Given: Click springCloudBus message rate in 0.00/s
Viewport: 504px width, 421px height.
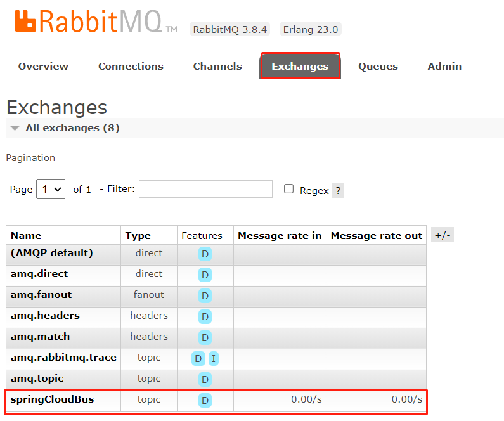Looking at the screenshot, I should 306,399.
